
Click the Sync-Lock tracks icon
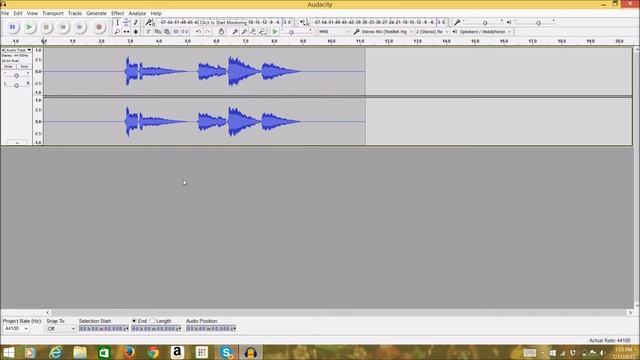pos(221,32)
